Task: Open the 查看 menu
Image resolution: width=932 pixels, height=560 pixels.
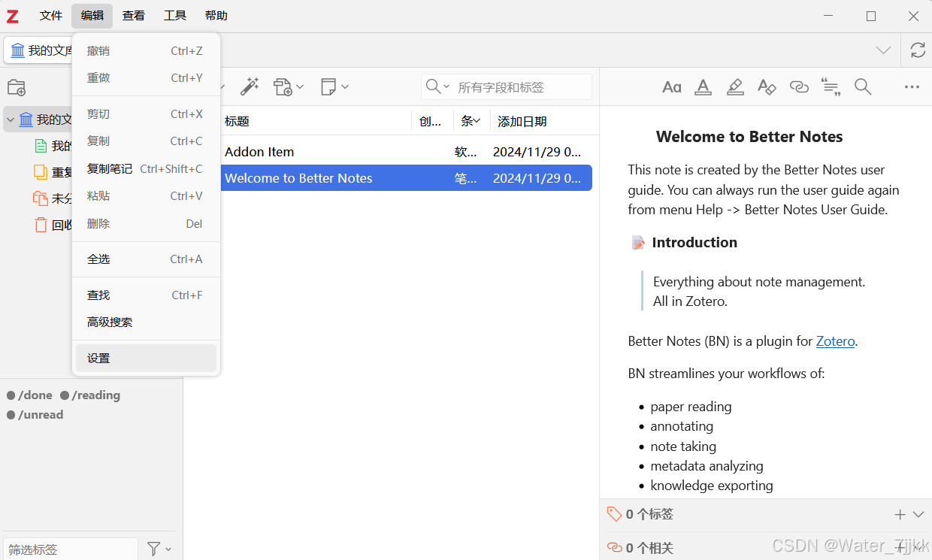Action: pos(134,16)
